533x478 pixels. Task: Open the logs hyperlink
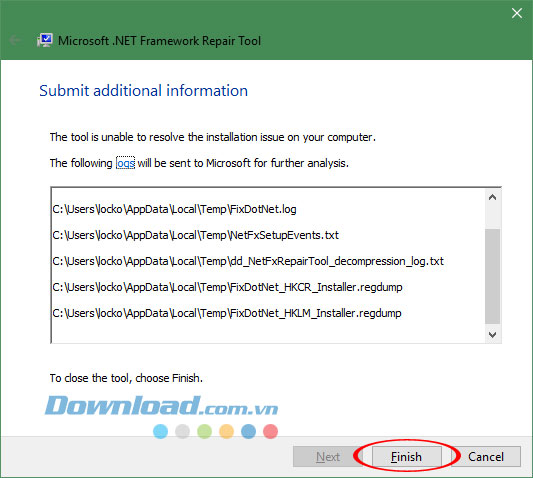(125, 163)
